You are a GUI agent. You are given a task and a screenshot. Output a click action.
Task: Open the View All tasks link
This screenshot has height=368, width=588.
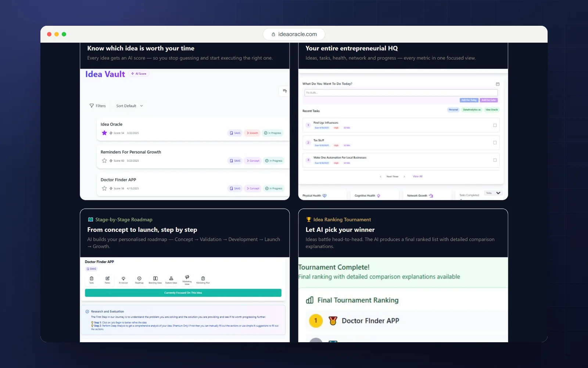click(x=417, y=177)
